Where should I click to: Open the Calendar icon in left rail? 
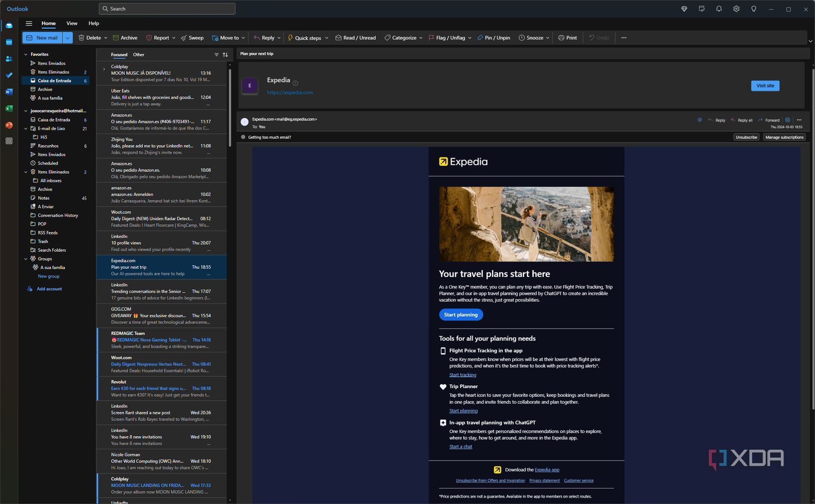(9, 42)
